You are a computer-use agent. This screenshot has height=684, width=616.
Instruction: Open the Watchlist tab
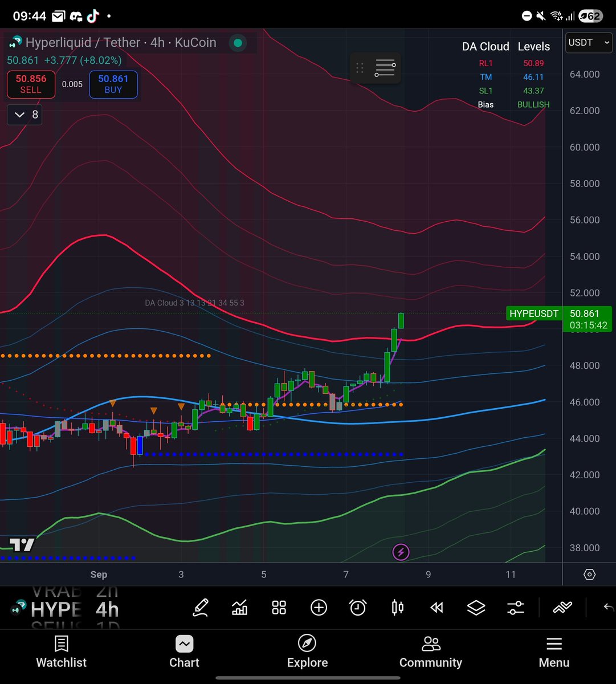(x=62, y=652)
